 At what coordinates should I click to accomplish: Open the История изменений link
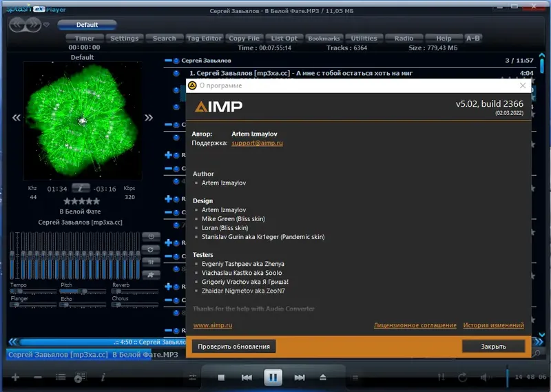pos(493,325)
